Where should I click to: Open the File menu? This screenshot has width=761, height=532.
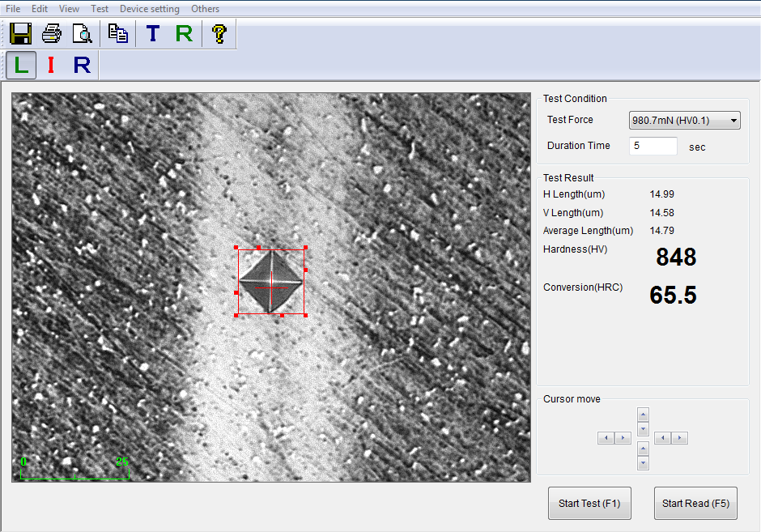pyautogui.click(x=13, y=9)
